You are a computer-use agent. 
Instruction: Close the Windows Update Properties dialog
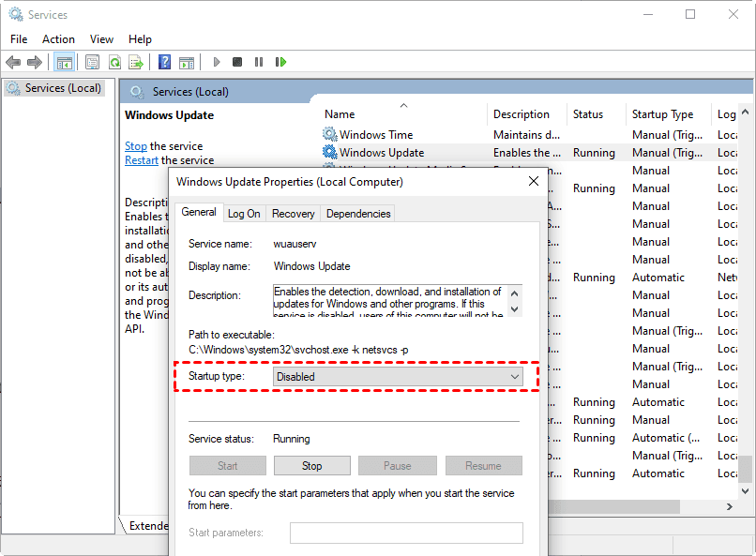(x=534, y=182)
